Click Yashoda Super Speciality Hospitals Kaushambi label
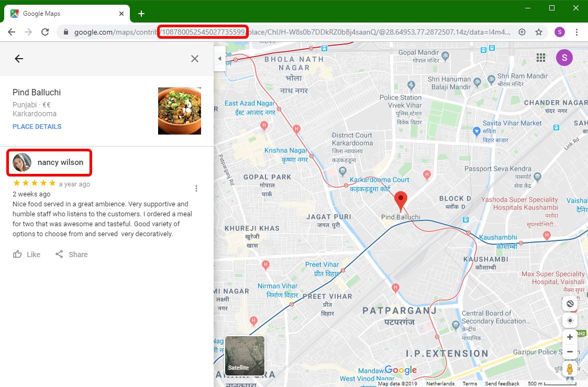Viewport: 588px width, 387px height. pyautogui.click(x=519, y=203)
